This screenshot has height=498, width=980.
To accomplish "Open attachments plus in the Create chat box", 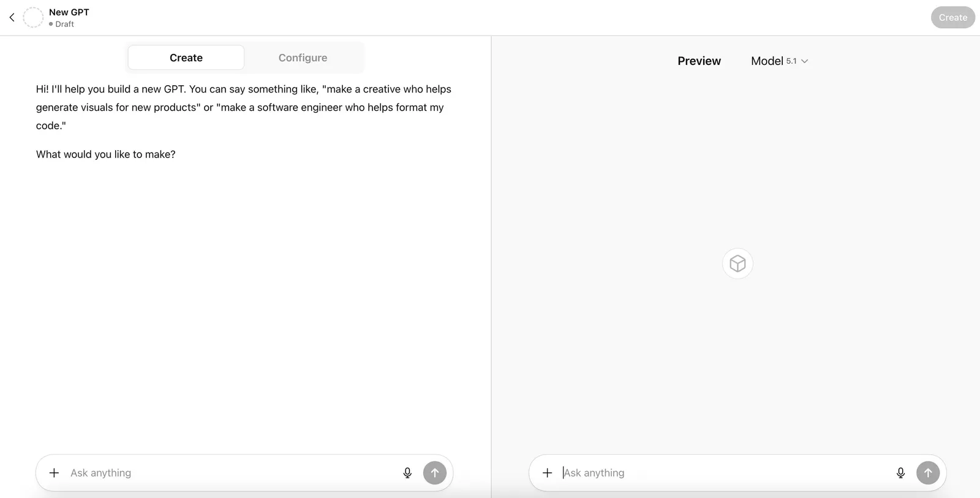I will 54,473.
